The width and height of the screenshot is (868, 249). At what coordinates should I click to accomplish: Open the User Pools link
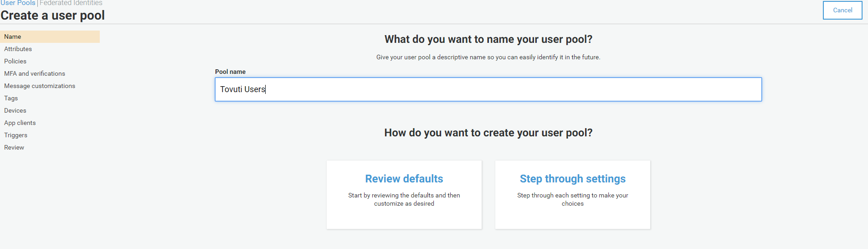tap(18, 3)
